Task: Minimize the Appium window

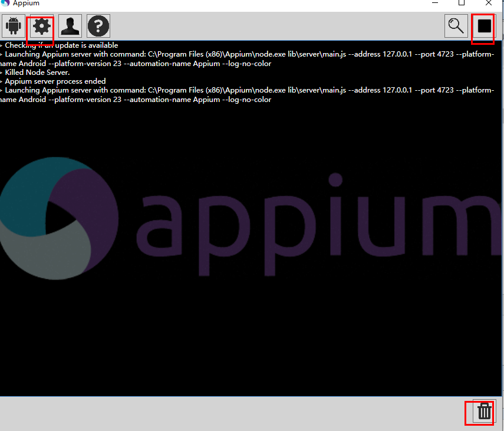Action: coord(435,3)
